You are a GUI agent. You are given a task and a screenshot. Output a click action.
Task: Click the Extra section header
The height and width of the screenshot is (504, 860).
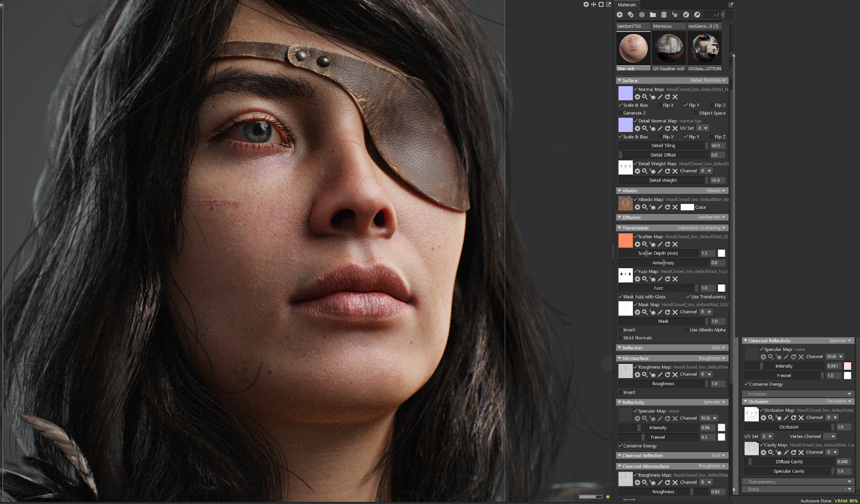pos(798,489)
